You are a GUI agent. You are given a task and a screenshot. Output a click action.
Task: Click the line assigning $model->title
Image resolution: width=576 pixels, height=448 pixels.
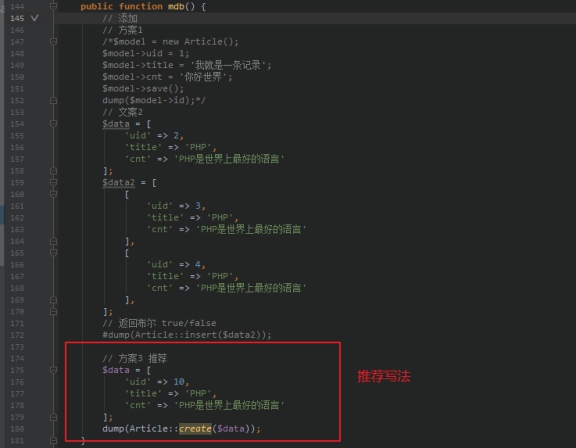187,65
